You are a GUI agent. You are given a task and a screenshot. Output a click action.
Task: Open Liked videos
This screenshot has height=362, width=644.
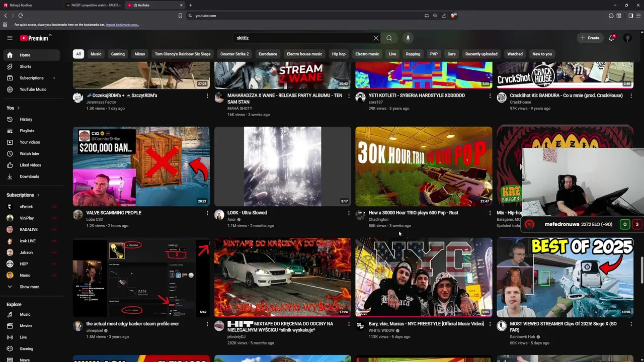click(32, 165)
